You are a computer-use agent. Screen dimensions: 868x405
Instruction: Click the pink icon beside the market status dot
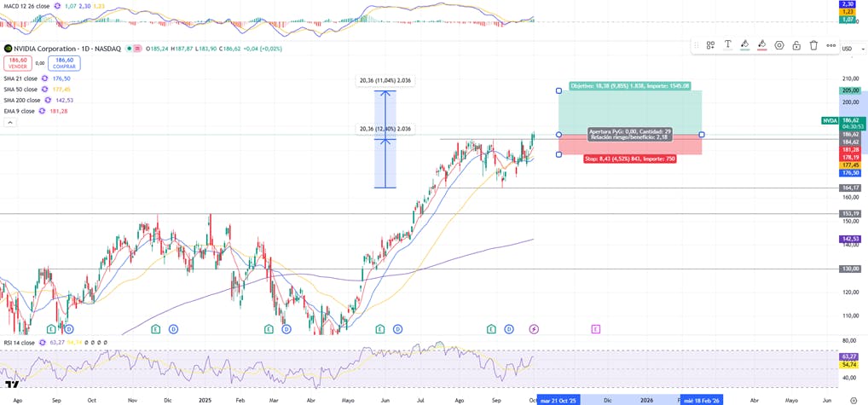tap(137, 49)
